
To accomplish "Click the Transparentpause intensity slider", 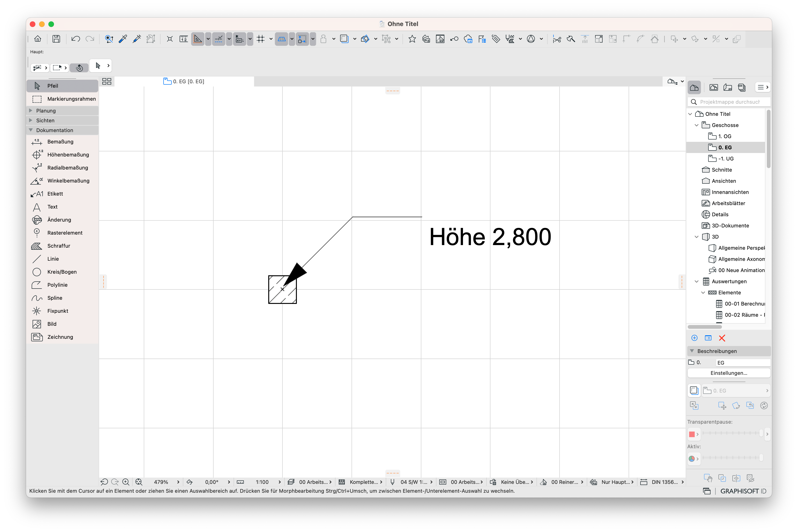I will pos(732,433).
